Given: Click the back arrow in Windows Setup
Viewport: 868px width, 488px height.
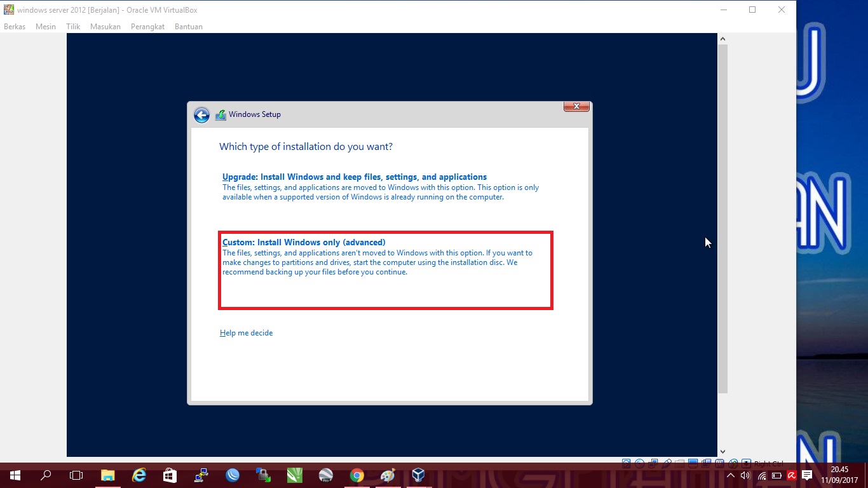Looking at the screenshot, I should 201,115.
